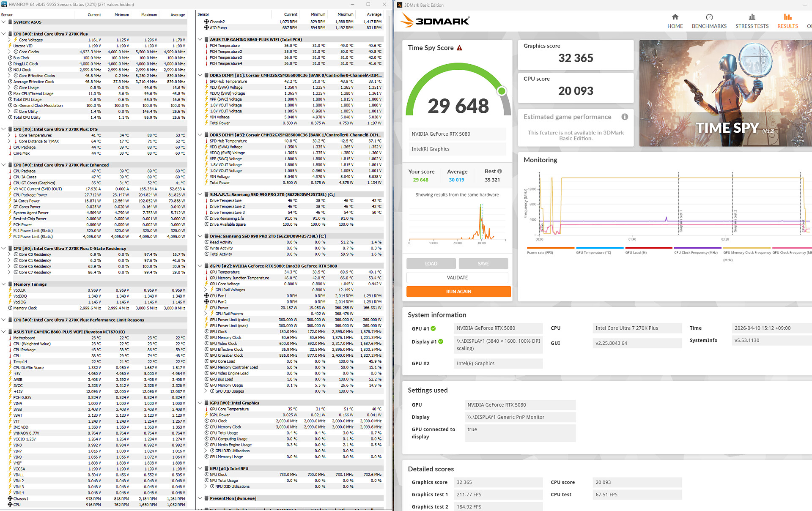The width and height of the screenshot is (812, 511).
Task: Open the Stress Tests chart icon
Action: click(x=752, y=17)
